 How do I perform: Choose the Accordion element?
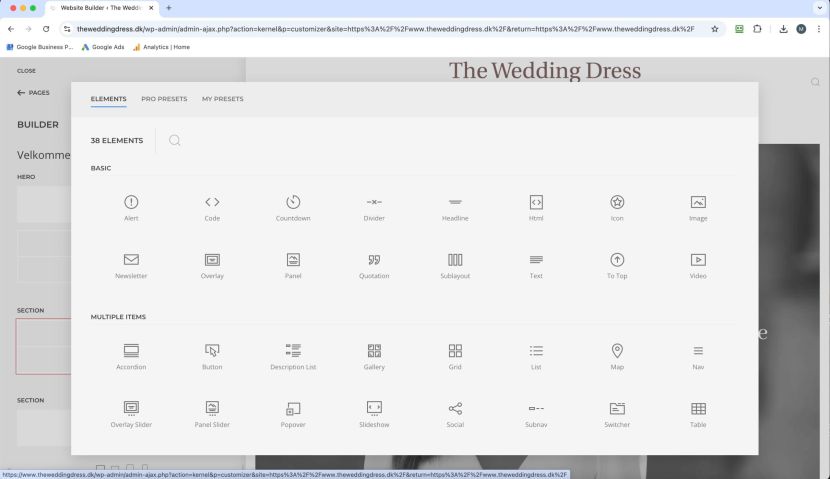131,351
